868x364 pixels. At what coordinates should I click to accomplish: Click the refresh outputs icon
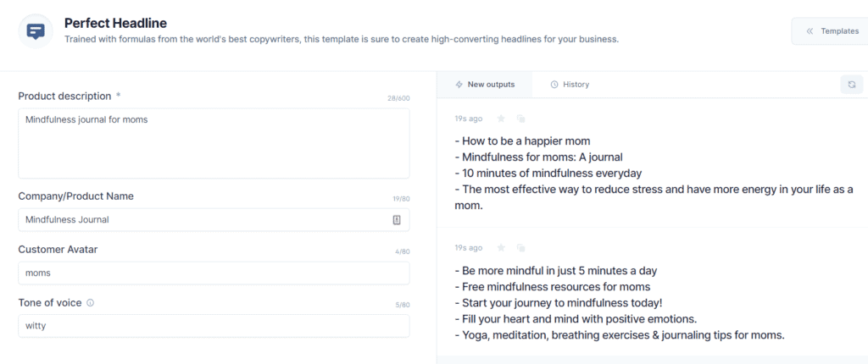click(852, 85)
